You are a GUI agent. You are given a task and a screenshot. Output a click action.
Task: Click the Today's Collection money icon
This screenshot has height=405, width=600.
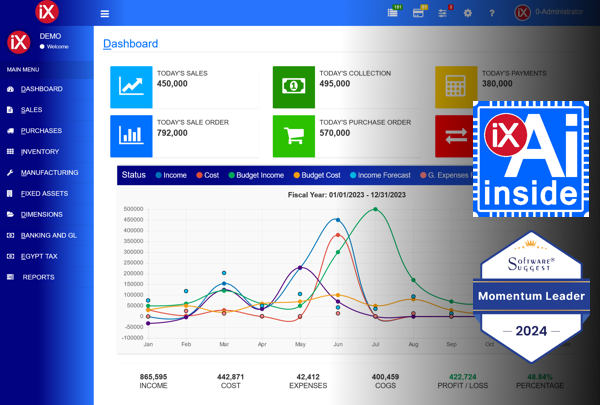point(293,87)
